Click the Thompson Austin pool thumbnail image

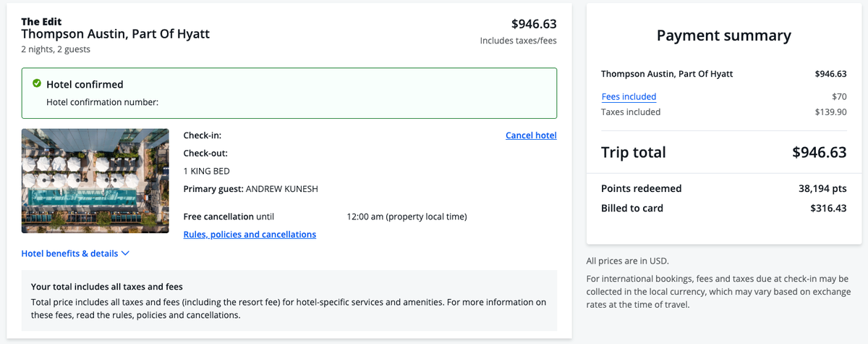(95, 180)
